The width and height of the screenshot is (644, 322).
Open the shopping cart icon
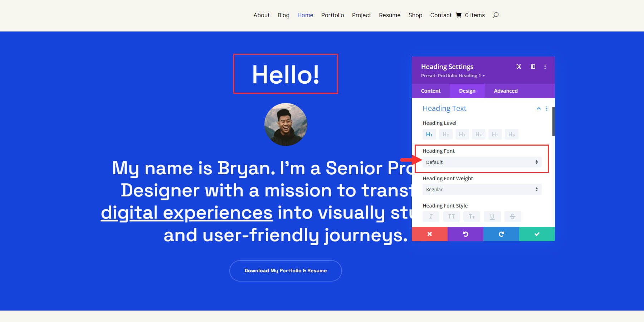pos(458,15)
